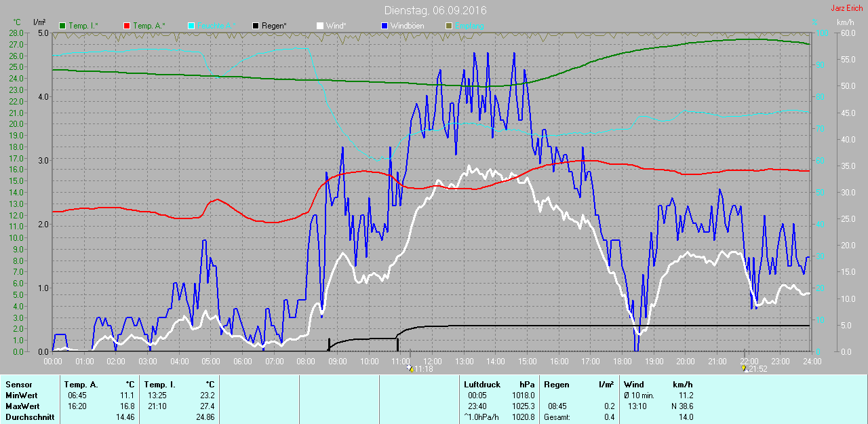Click the chart title 'Dienstag, 06.09.2016'
The height and width of the screenshot is (424, 868).
tap(435, 10)
